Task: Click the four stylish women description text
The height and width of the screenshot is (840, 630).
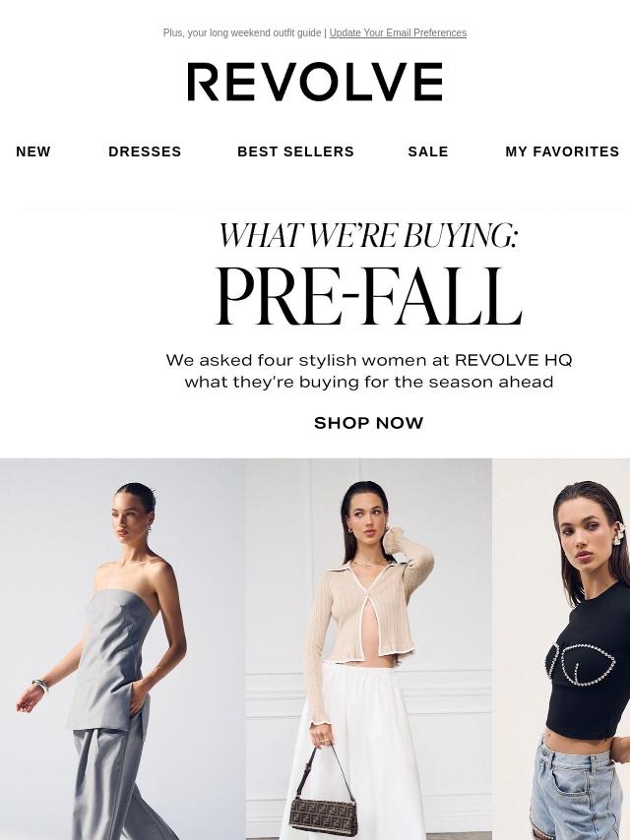Action: point(369,371)
